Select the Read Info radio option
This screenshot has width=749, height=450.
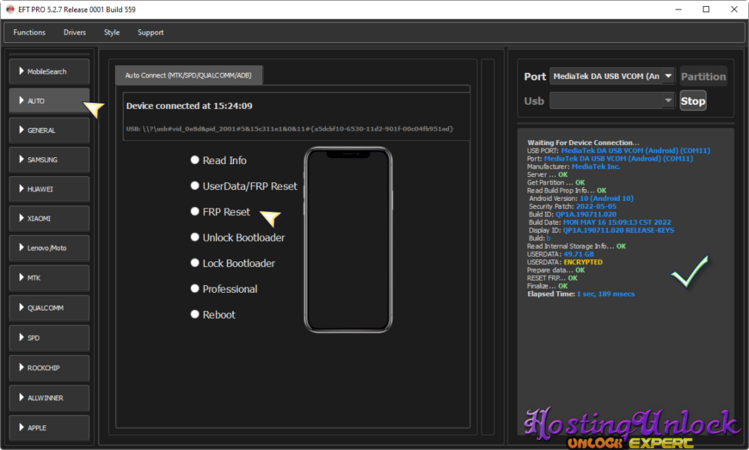pos(195,160)
